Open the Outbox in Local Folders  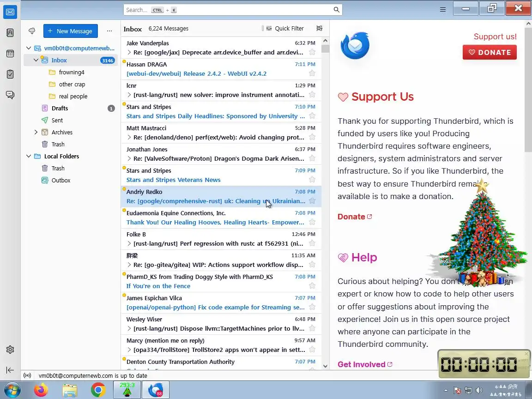coord(71,180)
